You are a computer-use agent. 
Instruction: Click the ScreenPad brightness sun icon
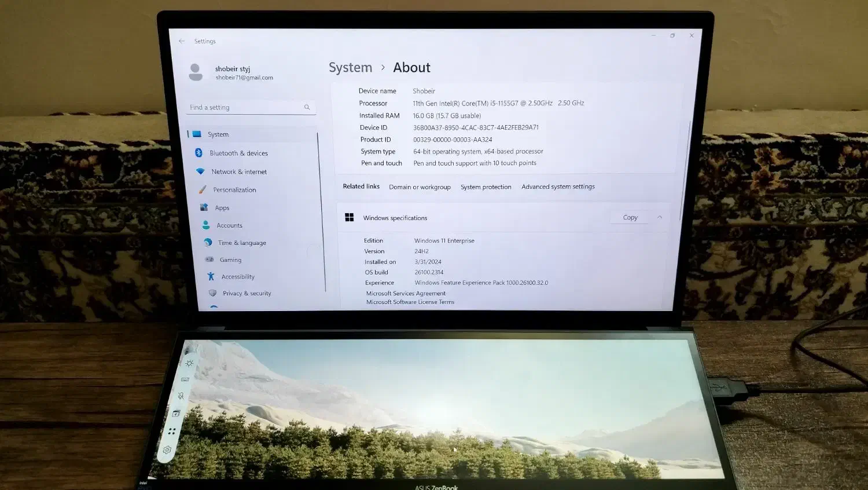click(x=189, y=363)
